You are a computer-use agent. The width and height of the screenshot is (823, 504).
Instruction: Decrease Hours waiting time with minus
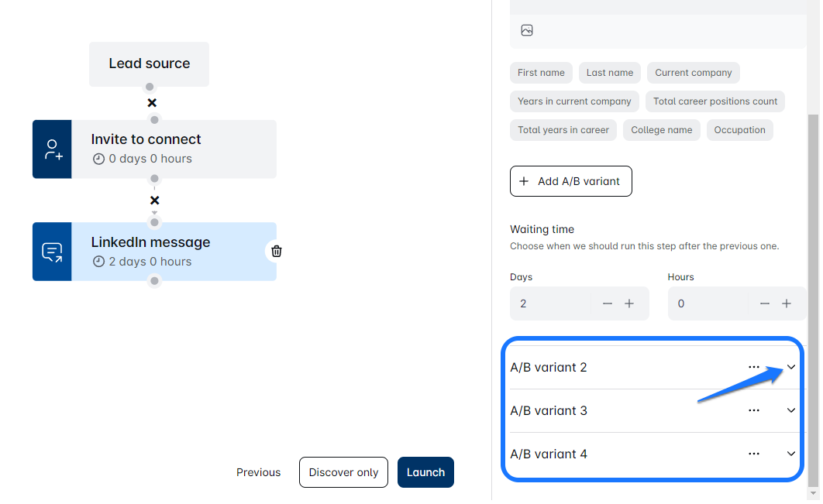765,303
